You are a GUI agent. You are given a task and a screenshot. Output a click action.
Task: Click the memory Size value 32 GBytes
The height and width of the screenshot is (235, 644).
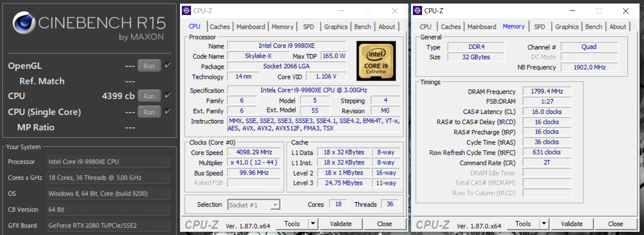pyautogui.click(x=476, y=57)
